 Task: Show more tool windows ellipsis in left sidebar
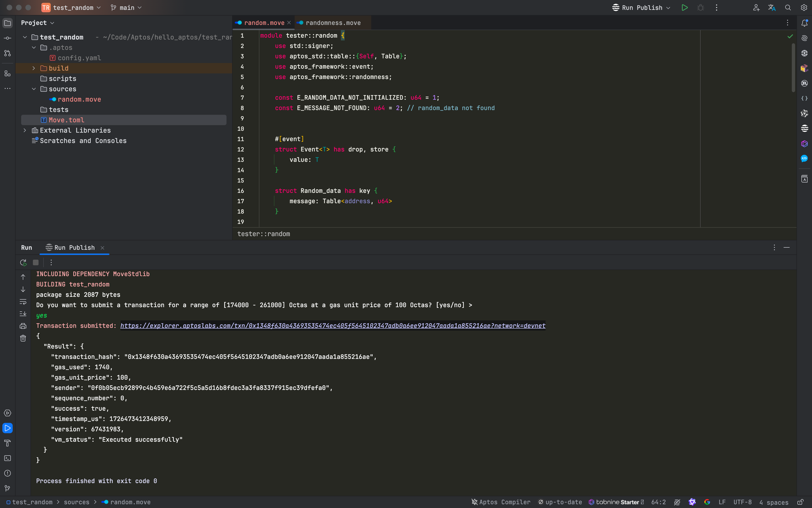click(x=7, y=89)
